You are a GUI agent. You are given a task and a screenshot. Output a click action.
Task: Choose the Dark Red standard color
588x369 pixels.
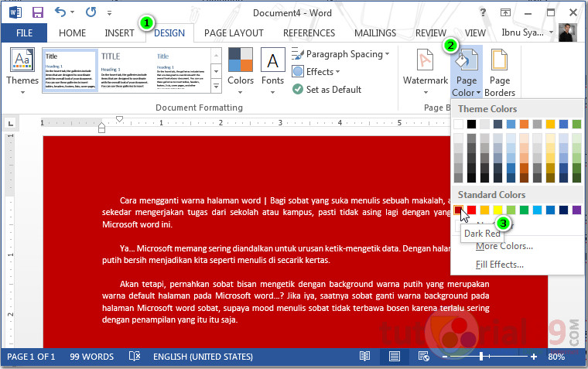[458, 210]
